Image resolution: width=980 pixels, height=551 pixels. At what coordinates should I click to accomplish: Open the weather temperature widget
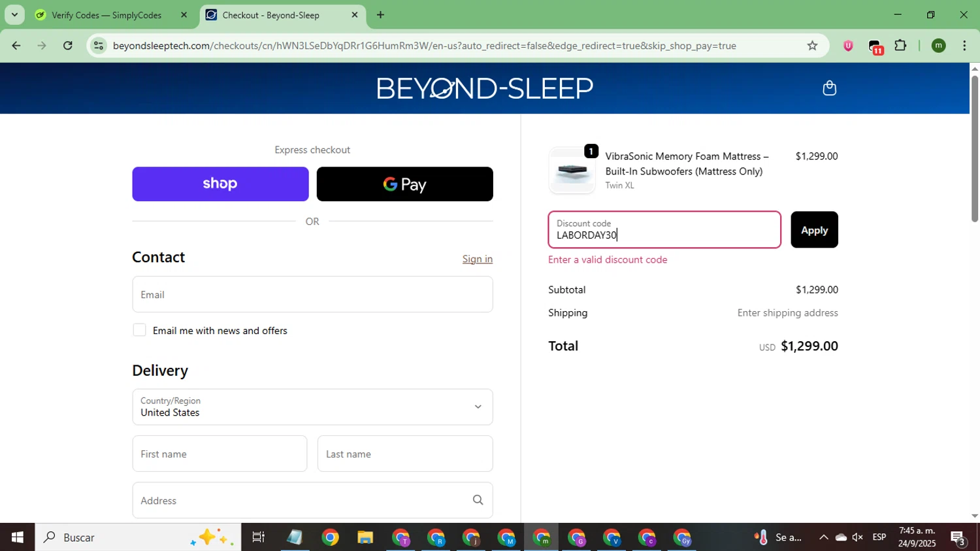pyautogui.click(x=777, y=537)
